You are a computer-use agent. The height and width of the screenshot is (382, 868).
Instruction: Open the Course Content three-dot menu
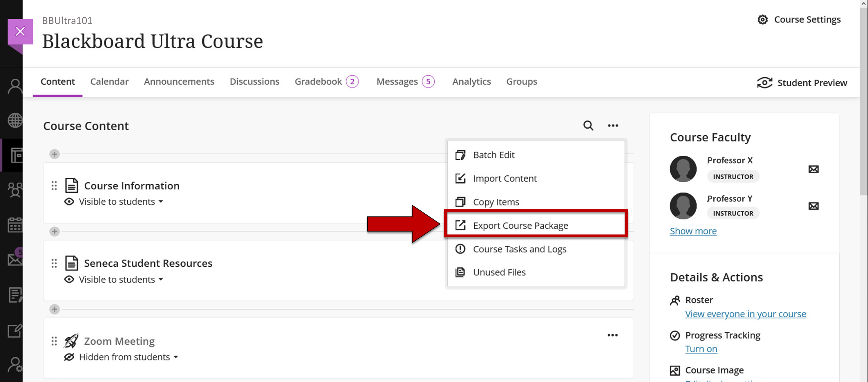pos(613,125)
